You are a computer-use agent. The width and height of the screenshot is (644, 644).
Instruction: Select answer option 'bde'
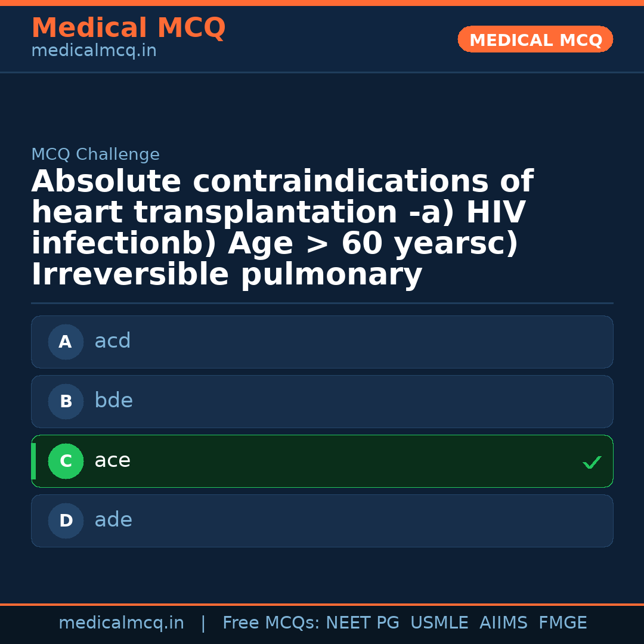pos(322,401)
